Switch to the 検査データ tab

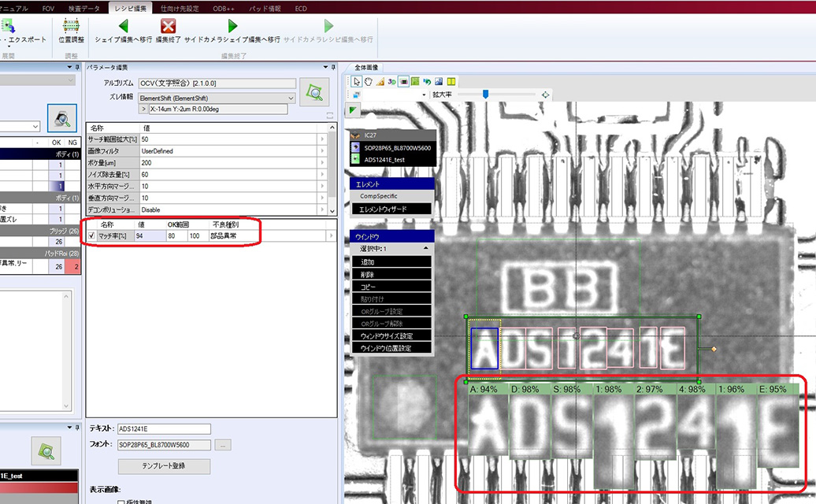click(83, 9)
